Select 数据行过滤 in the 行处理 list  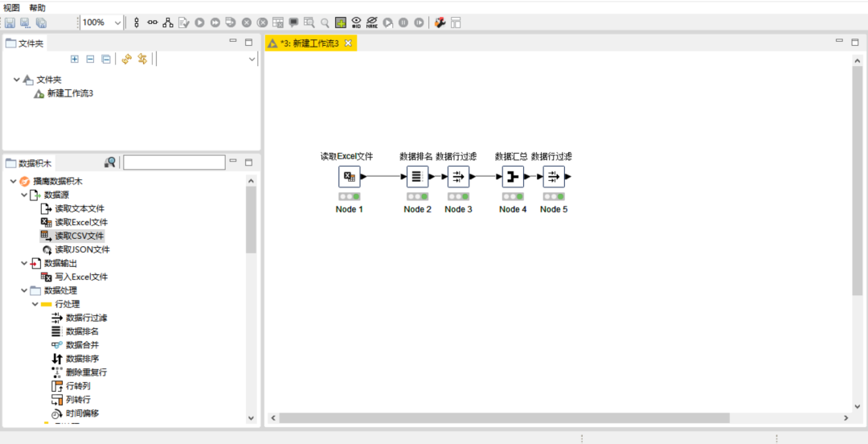tap(86, 318)
